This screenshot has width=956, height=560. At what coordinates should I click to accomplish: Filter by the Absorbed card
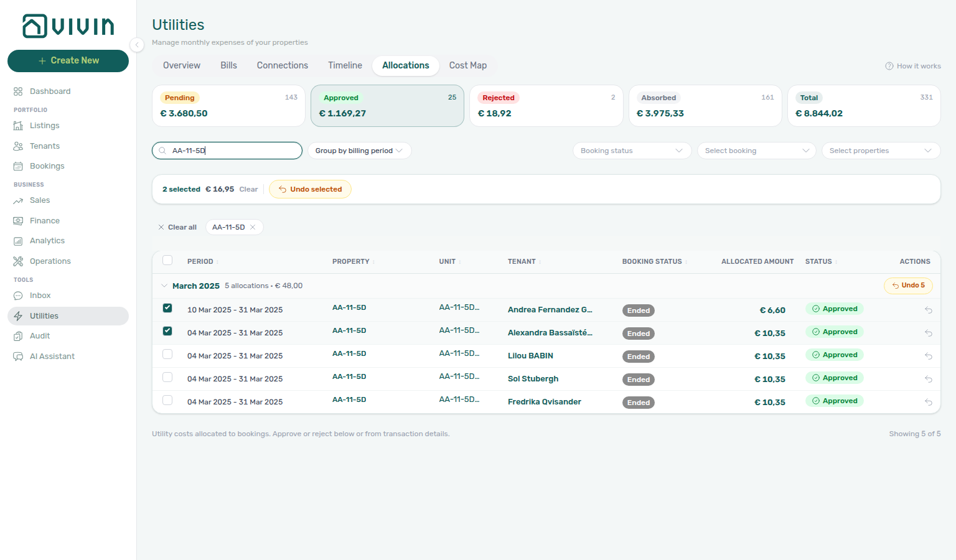(x=705, y=106)
